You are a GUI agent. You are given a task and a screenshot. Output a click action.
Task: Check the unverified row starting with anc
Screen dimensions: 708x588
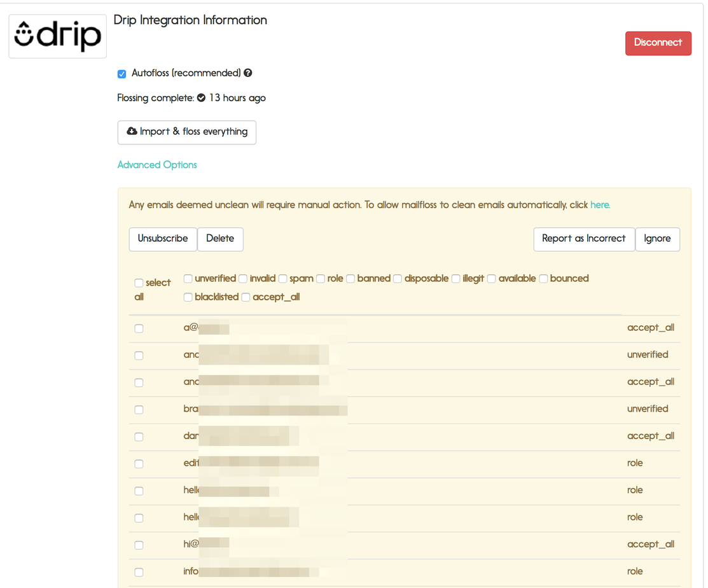pyautogui.click(x=139, y=356)
